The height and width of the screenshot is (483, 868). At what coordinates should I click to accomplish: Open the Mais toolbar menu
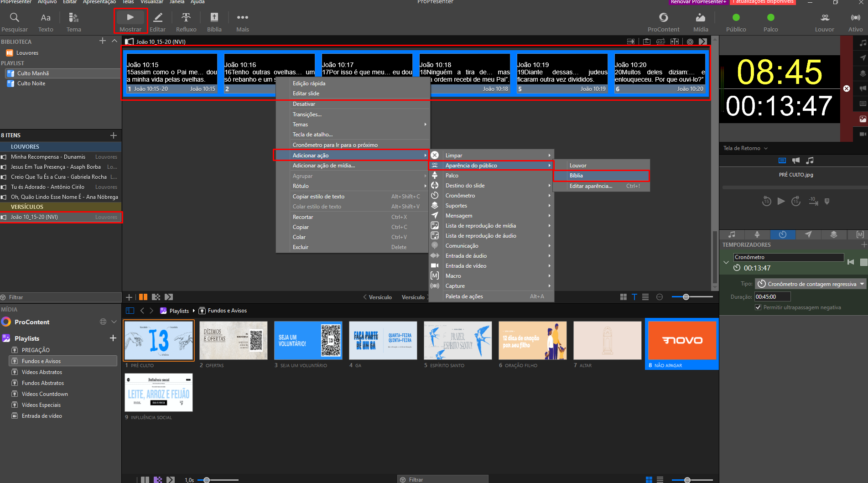243,22
